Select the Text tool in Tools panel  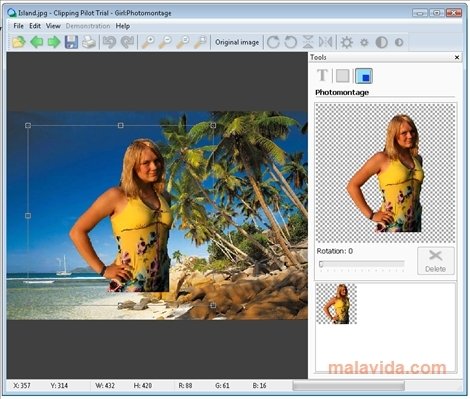pyautogui.click(x=322, y=76)
